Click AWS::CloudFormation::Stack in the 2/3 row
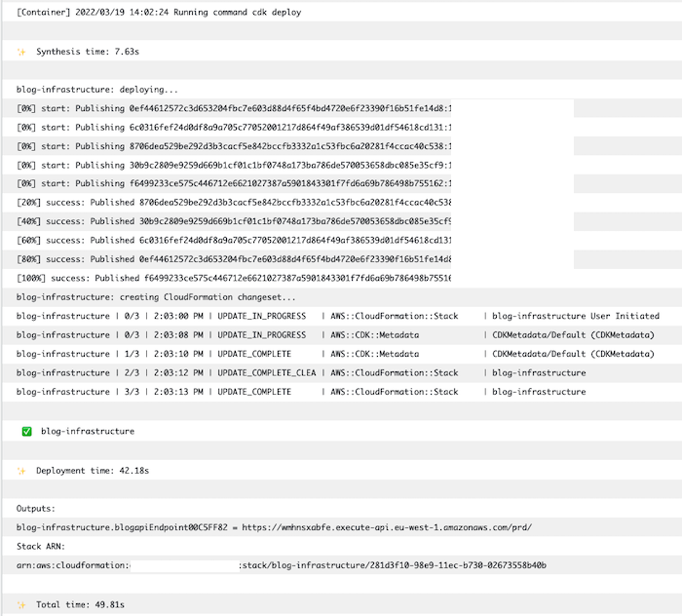The width and height of the screenshot is (682, 616). (x=395, y=373)
